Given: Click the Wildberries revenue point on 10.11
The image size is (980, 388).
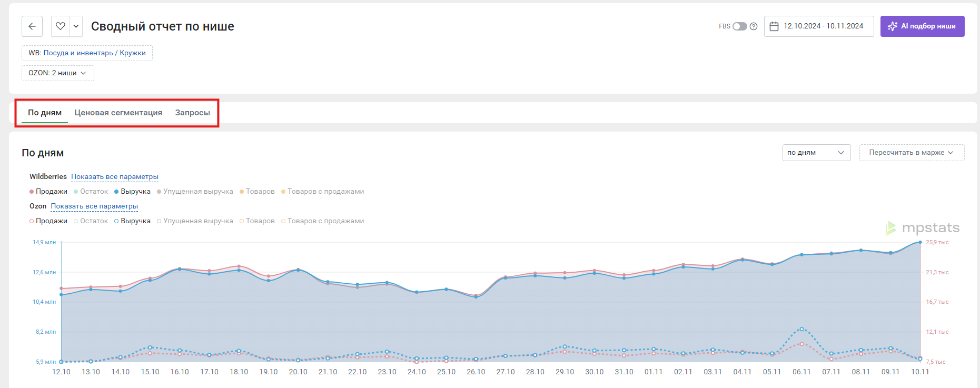Looking at the screenshot, I should 920,242.
